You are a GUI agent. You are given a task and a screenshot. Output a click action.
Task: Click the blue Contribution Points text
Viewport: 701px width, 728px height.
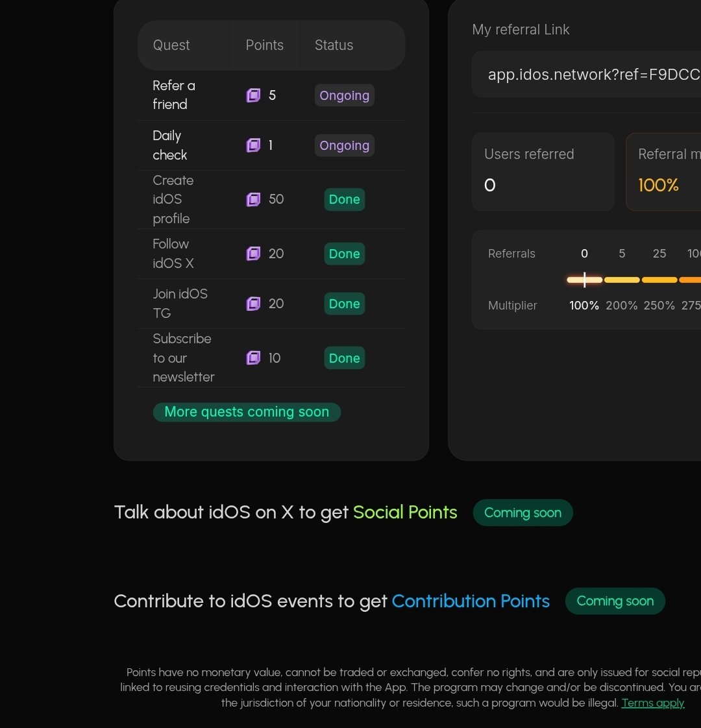pos(471,601)
